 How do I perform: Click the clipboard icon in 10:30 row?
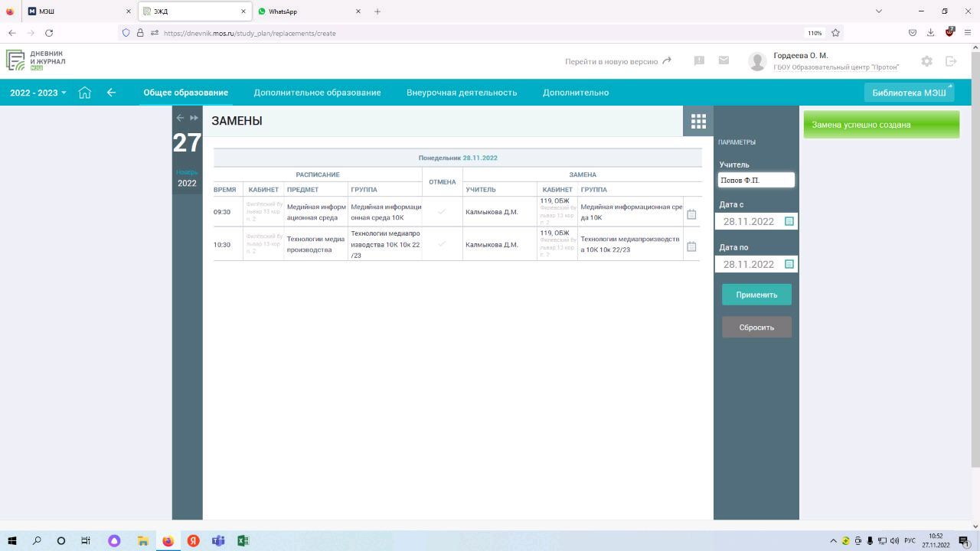691,246
